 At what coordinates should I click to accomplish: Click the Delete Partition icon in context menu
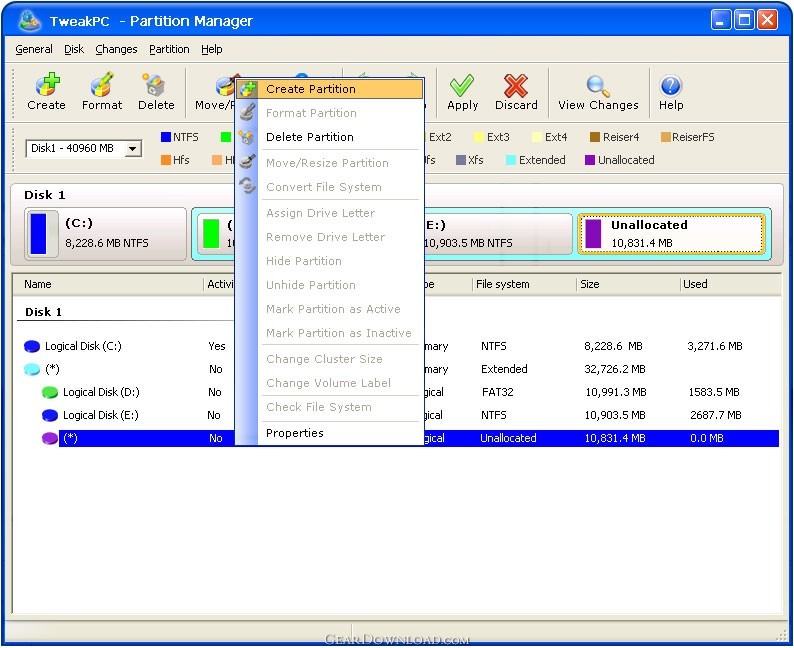pos(247,137)
